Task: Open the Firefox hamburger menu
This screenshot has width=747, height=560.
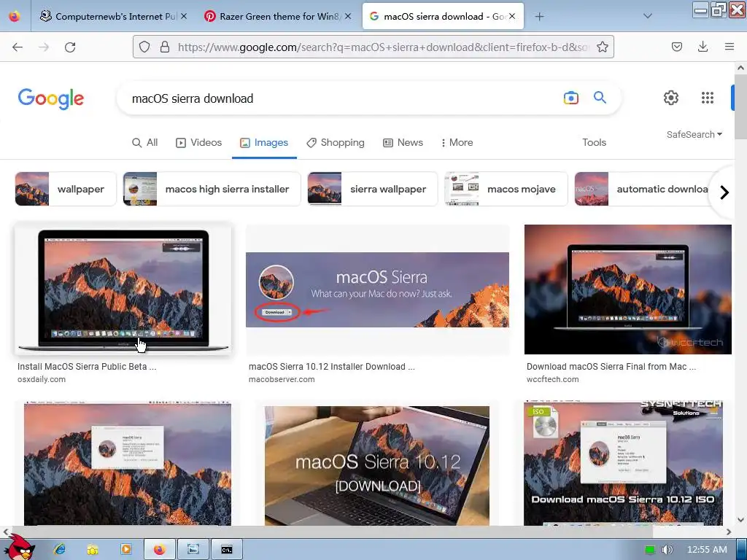Action: click(x=729, y=47)
